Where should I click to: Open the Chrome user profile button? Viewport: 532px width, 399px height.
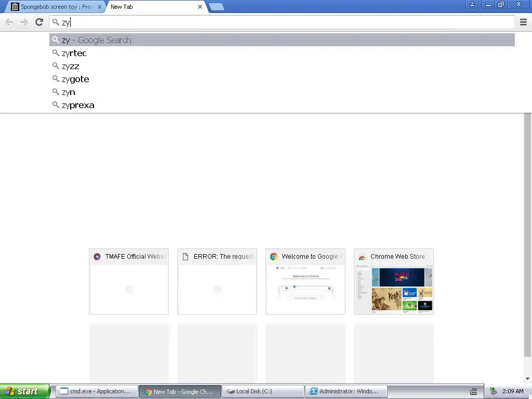(472, 4)
